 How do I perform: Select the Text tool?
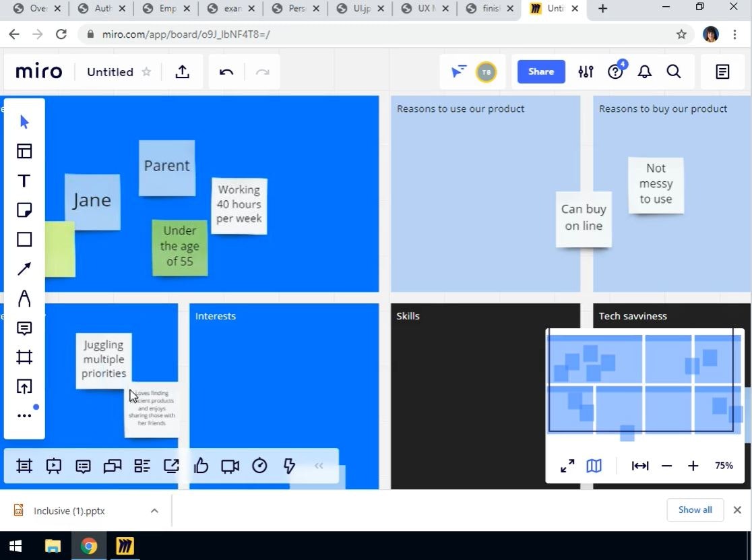tap(24, 181)
